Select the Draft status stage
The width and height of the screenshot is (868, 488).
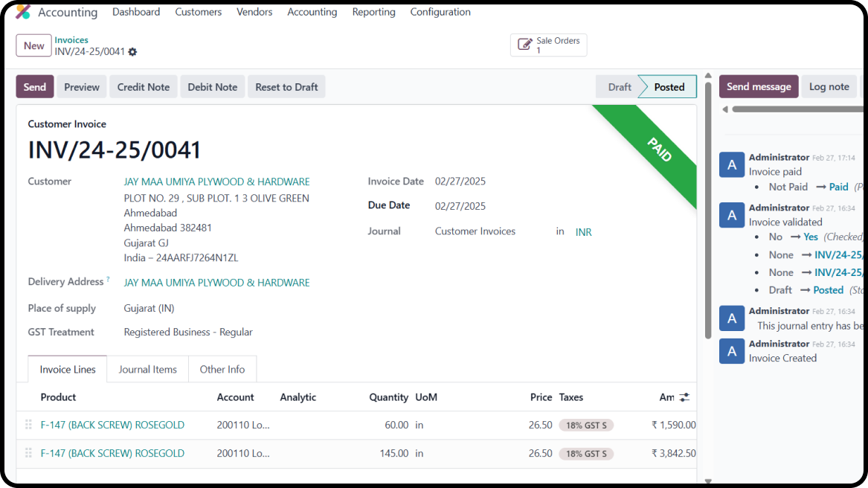pos(619,87)
